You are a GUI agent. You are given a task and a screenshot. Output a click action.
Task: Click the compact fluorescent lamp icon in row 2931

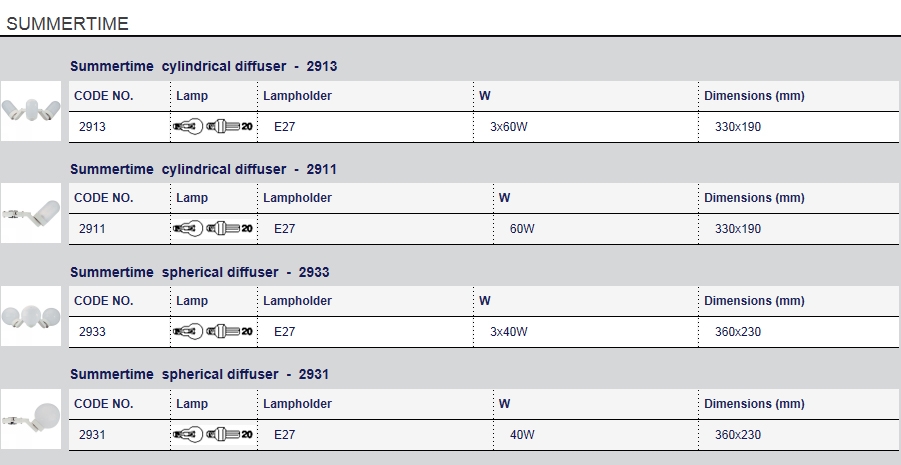pyautogui.click(x=229, y=435)
